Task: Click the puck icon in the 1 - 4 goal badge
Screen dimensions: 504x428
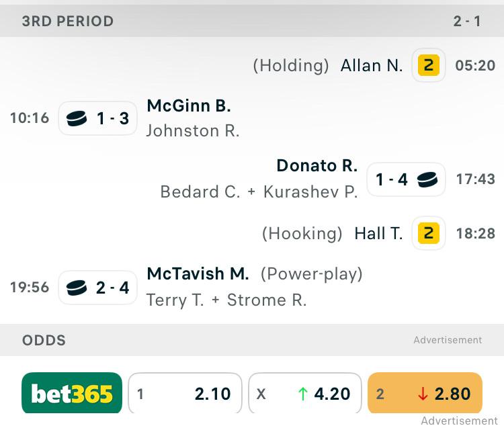Action: pyautogui.click(x=427, y=179)
